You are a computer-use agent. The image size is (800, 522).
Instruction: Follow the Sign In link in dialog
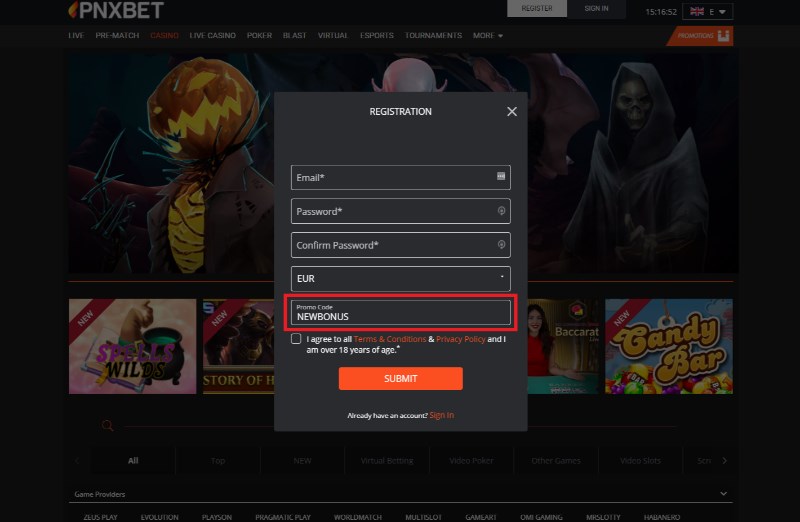[x=441, y=415]
